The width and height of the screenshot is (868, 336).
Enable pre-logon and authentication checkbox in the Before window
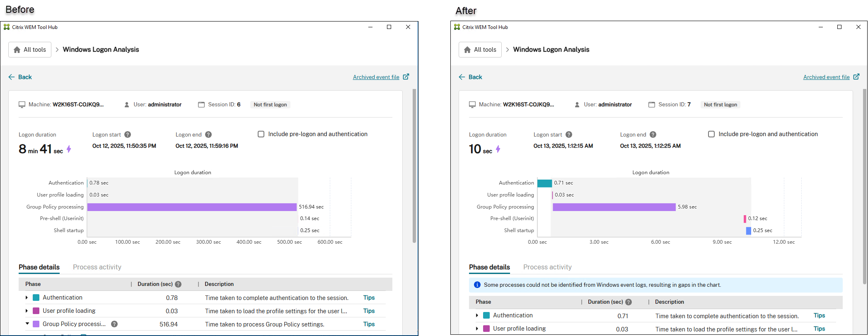coord(261,134)
